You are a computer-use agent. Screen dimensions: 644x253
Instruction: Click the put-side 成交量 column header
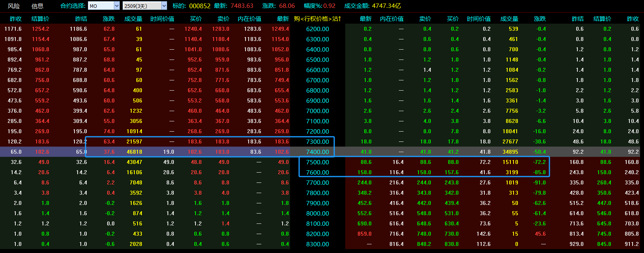pyautogui.click(x=509, y=19)
